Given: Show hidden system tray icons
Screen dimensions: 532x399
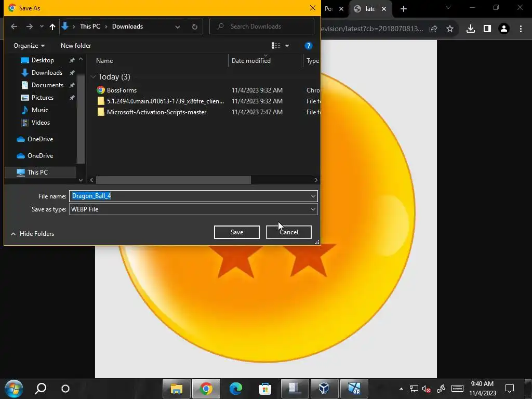Looking at the screenshot, I should (401, 389).
